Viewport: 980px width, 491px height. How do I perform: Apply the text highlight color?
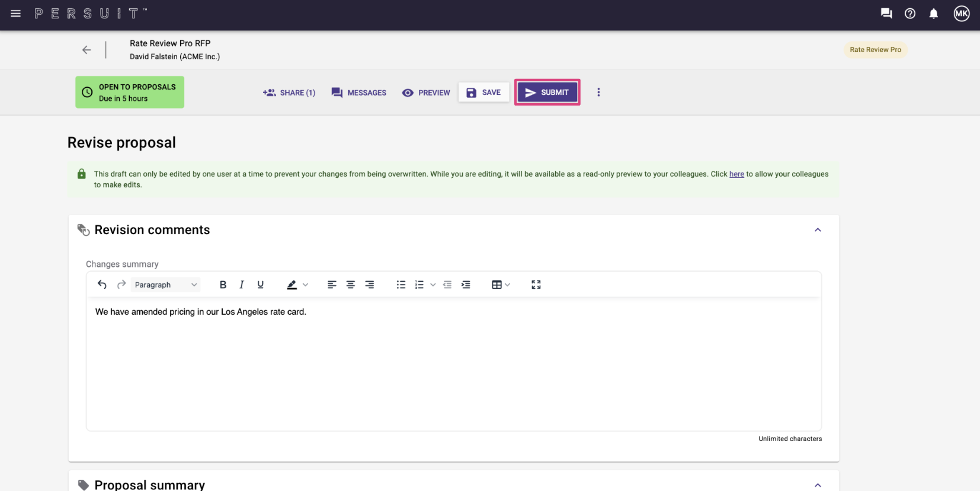(x=292, y=285)
